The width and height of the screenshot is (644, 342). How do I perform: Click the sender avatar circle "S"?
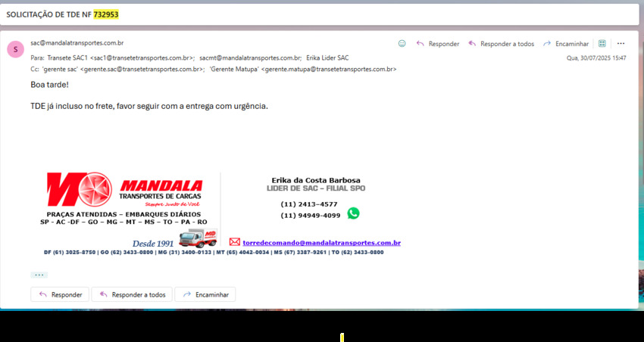pyautogui.click(x=15, y=50)
